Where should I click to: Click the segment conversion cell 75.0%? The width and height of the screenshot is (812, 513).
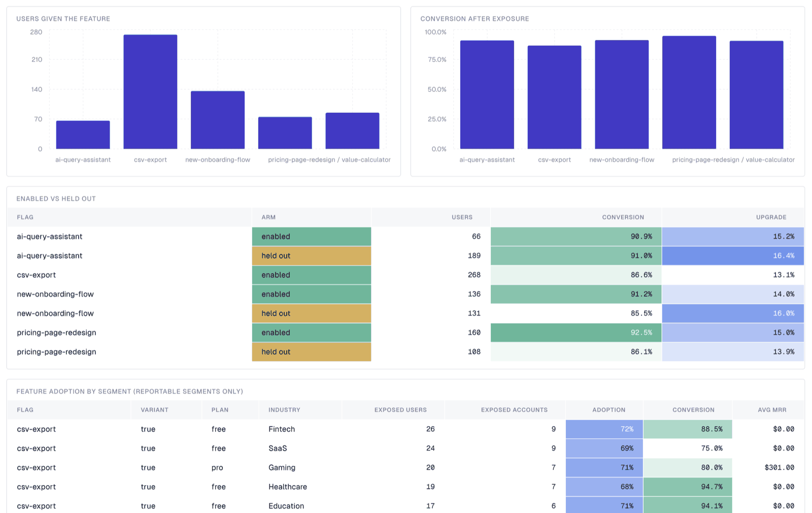pos(688,448)
